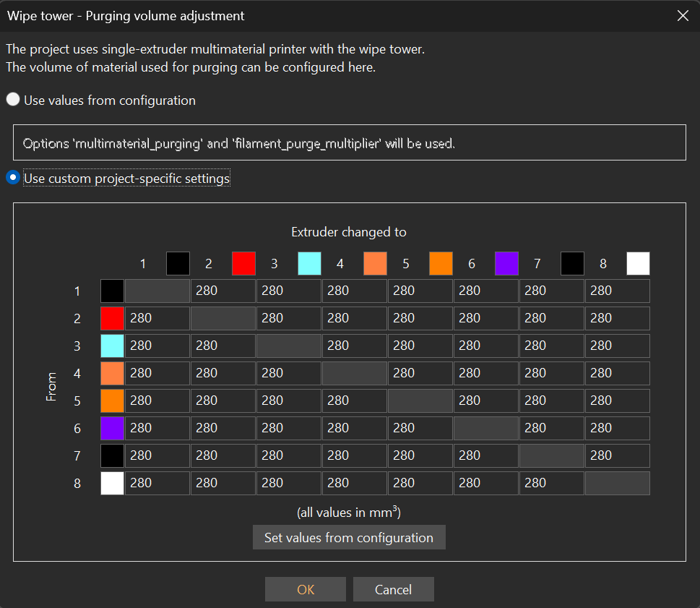This screenshot has height=608, width=700.
Task: Close the purging volume adjustment dialog
Action: tap(682, 16)
